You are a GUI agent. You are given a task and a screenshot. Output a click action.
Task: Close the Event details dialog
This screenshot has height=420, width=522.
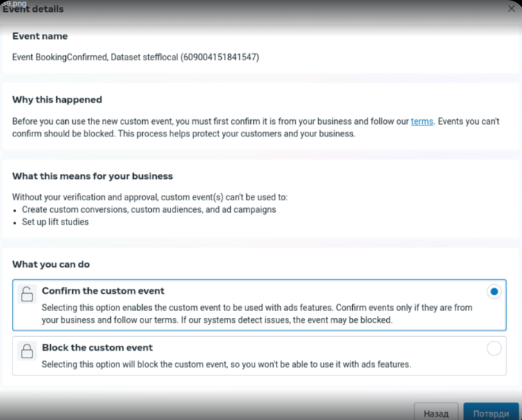click(510, 9)
